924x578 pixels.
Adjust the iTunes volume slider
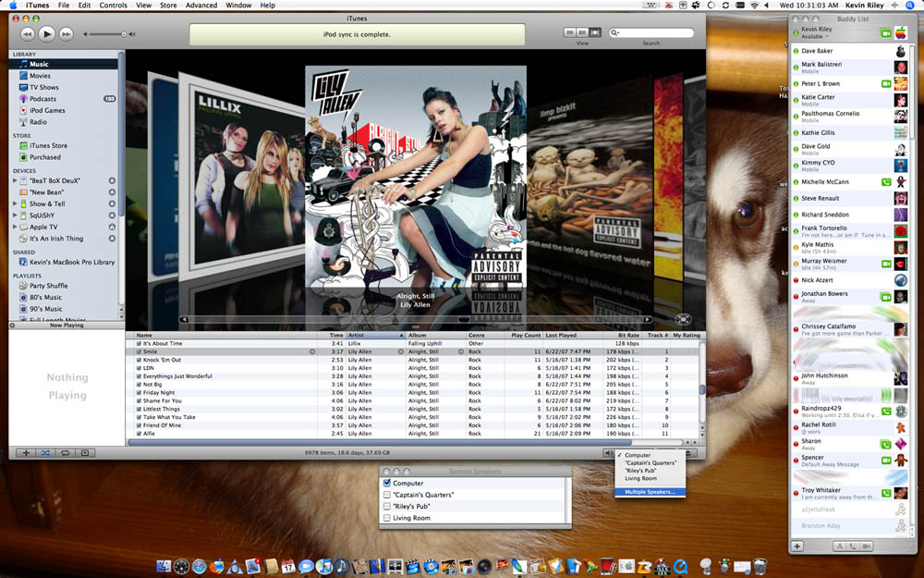pyautogui.click(x=108, y=34)
